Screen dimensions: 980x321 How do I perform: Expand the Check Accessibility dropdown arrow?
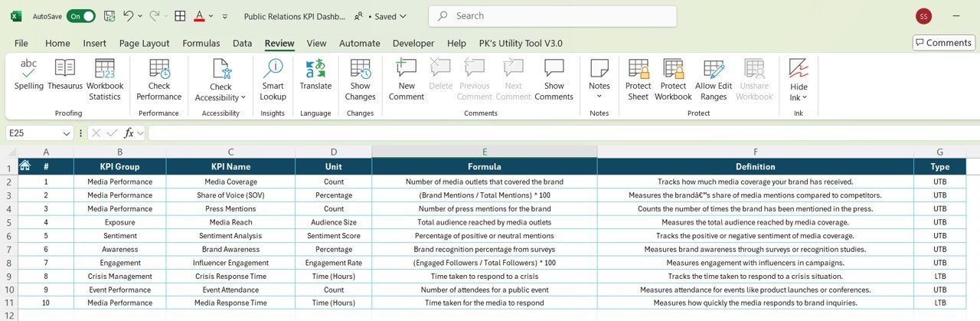click(243, 97)
